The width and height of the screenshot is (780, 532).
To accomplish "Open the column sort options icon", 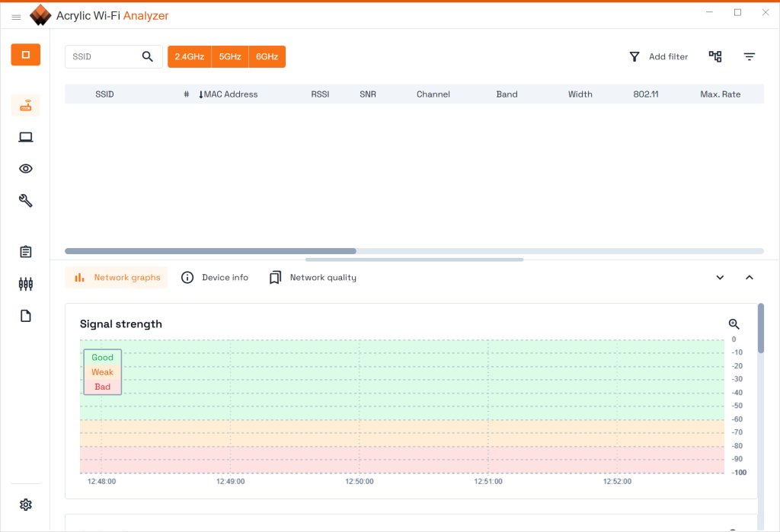I will tap(750, 56).
